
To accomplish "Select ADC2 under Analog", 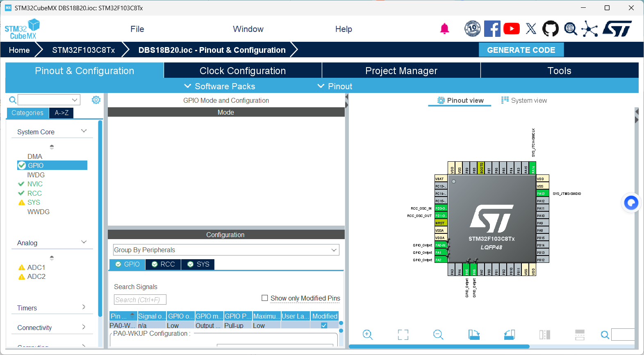I will 36,276.
